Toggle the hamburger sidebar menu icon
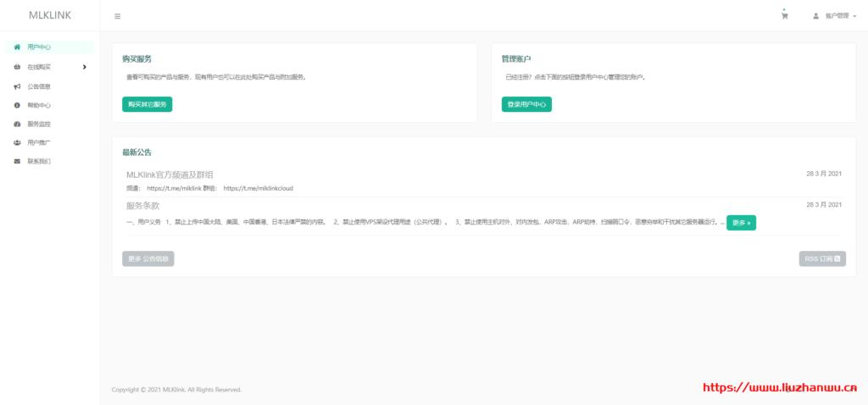 click(117, 16)
